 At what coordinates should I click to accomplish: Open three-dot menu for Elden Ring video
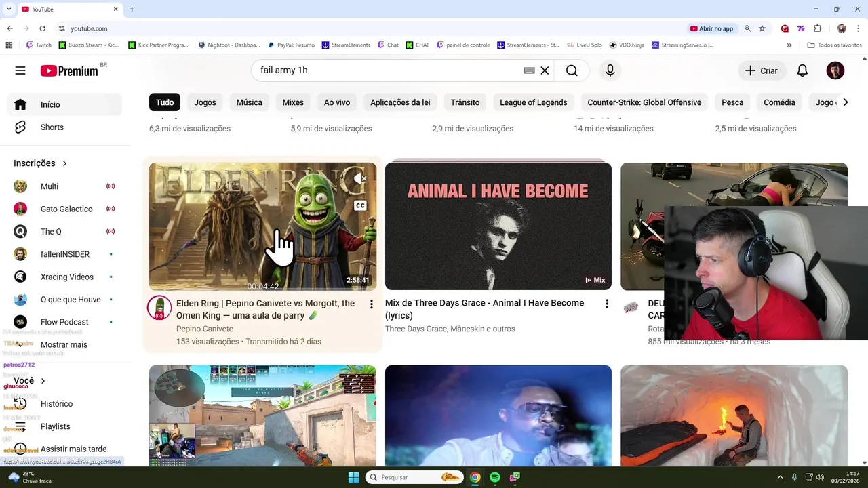[371, 304]
